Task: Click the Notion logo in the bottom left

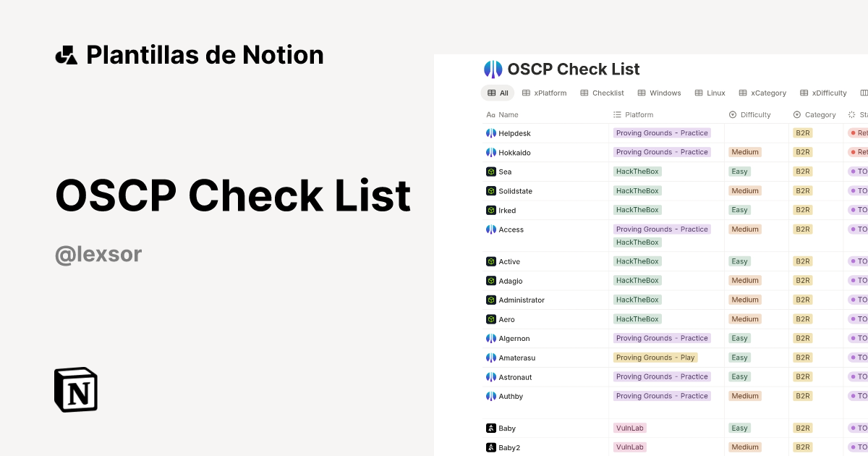Action: pyautogui.click(x=76, y=389)
